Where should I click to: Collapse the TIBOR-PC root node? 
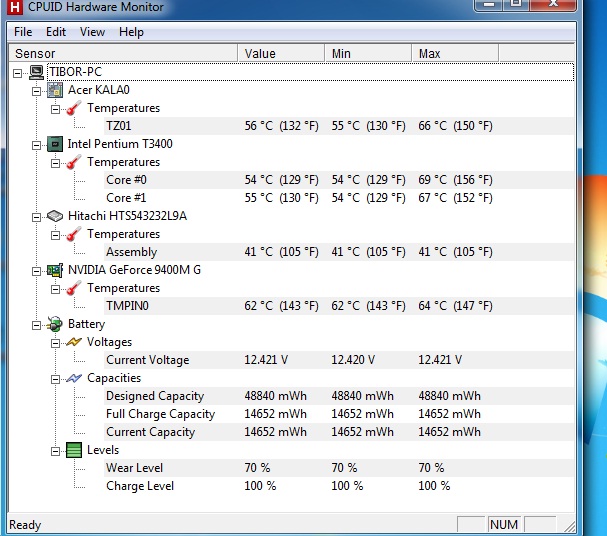[x=17, y=73]
